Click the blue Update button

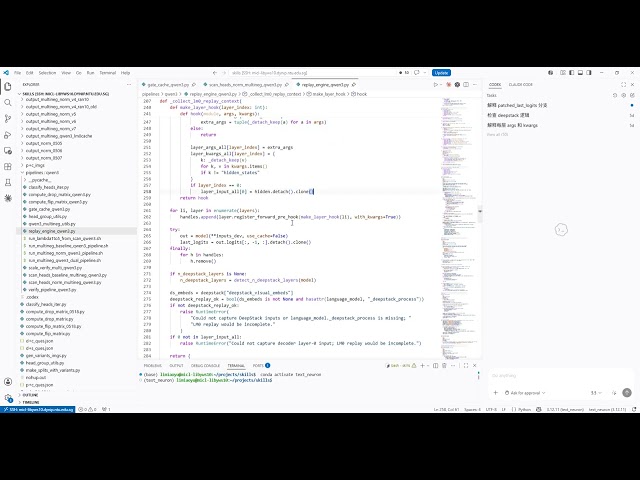(441, 73)
